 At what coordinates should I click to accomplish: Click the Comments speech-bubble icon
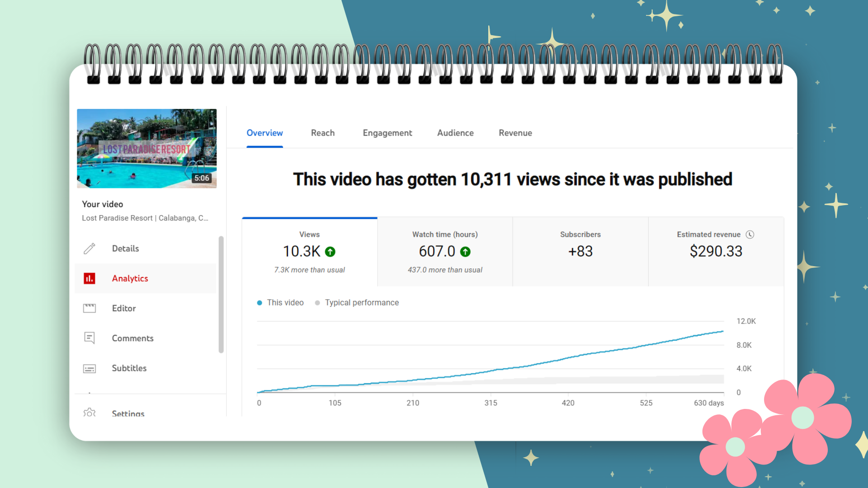coord(90,338)
